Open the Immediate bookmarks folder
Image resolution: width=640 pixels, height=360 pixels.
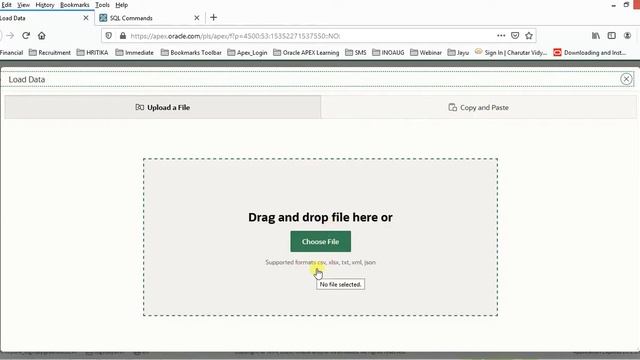coord(135,53)
